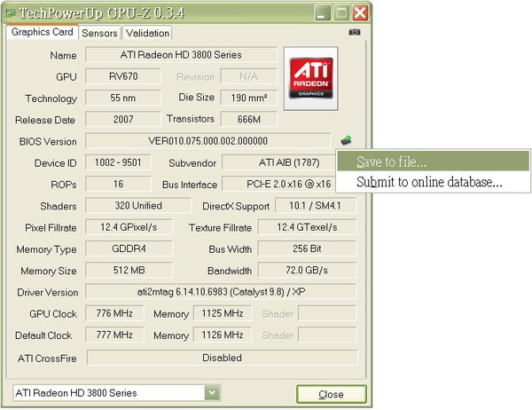Click the Name field ATI Radeon HD 3800 Series
532x410 pixels.
181,55
